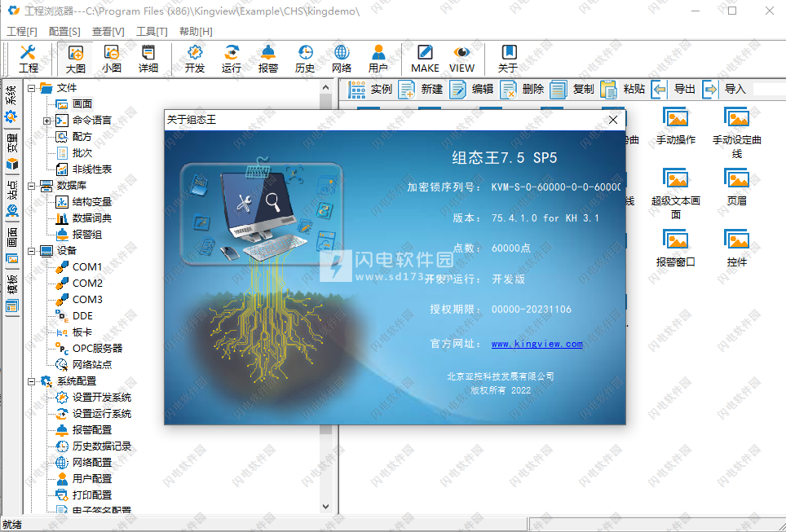Select the 报警窗口 picture icon
This screenshot has width=786, height=532.
click(x=676, y=248)
